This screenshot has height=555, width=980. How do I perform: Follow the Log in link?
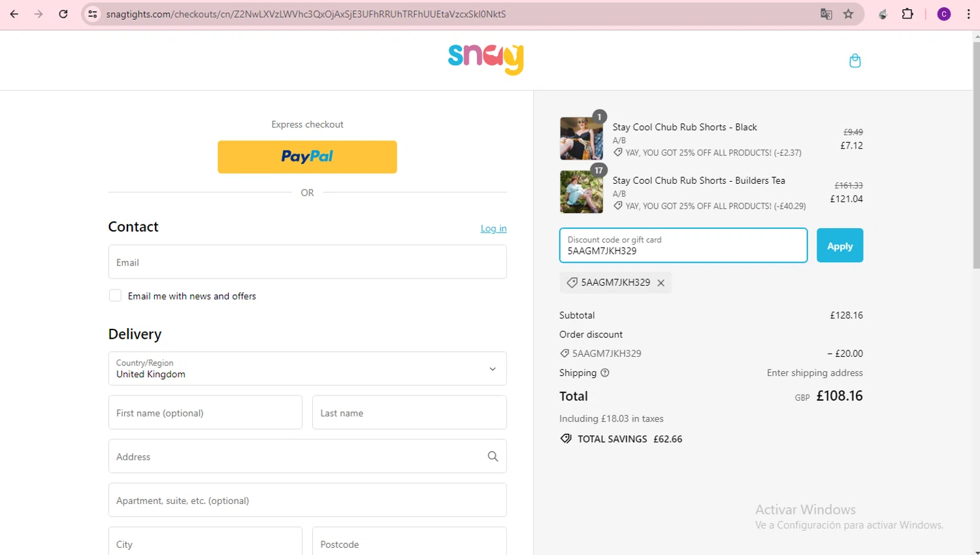click(x=493, y=228)
